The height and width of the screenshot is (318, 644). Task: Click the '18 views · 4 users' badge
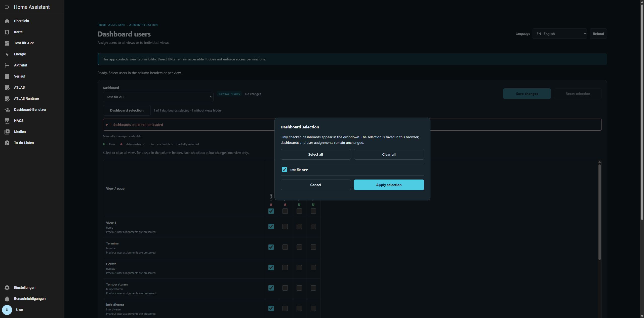(x=229, y=94)
